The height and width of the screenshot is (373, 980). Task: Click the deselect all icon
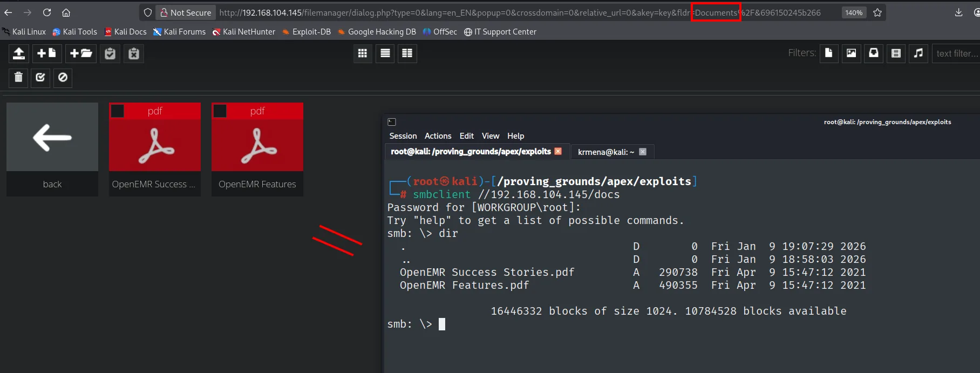click(x=63, y=78)
